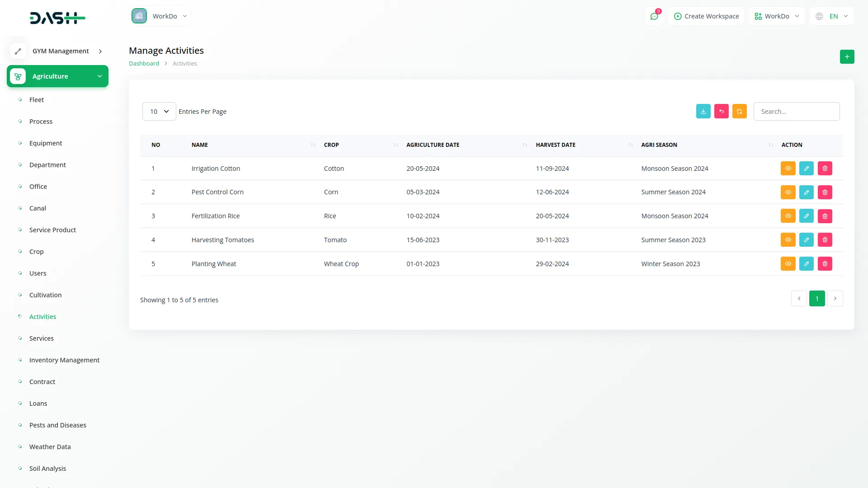Screen dimensions: 868x488
Task: Go to Cultivation in sidebar
Action: [x=45, y=295]
